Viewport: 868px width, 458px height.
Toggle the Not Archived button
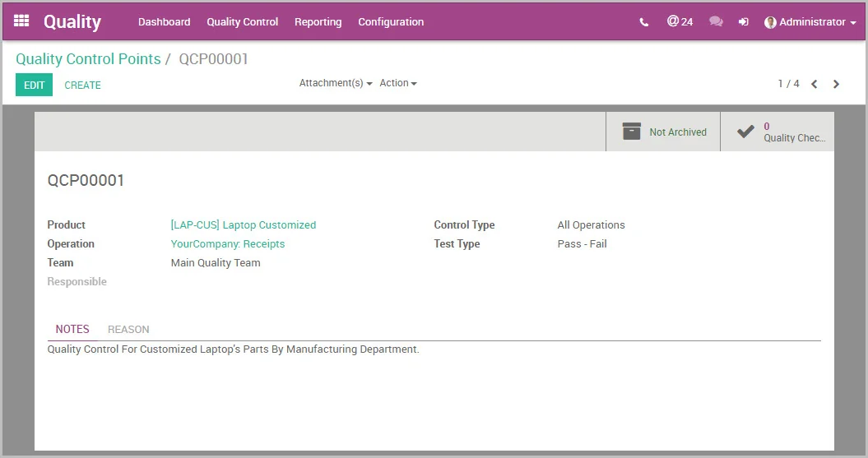click(x=663, y=132)
